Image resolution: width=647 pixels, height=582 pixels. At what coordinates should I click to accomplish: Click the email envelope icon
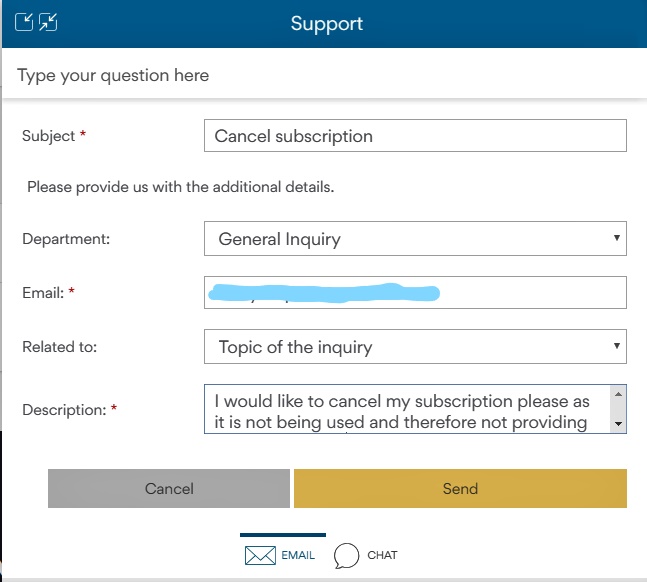click(260, 555)
